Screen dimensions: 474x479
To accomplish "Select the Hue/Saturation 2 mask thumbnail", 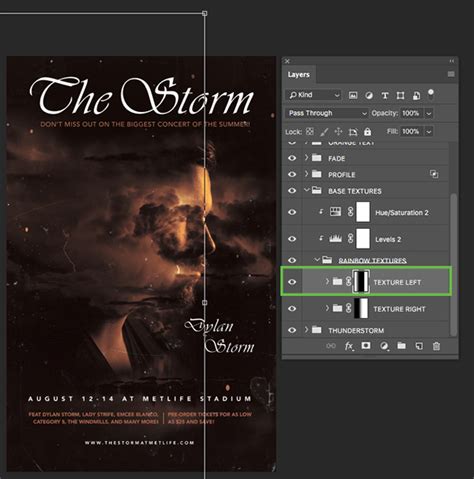I will point(363,212).
